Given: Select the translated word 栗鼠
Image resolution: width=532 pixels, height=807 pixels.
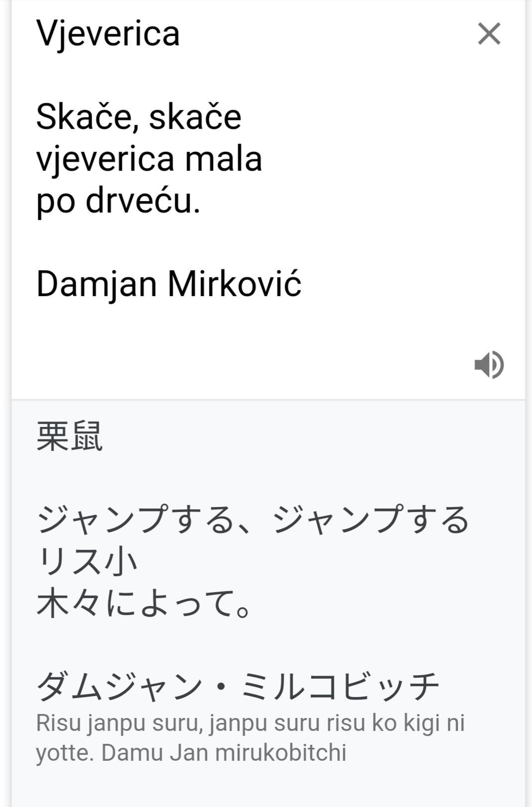Looking at the screenshot, I should coord(70,436).
